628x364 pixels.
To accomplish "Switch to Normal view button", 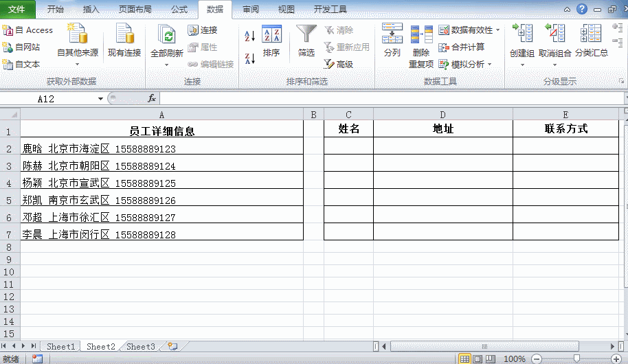I will (464, 359).
